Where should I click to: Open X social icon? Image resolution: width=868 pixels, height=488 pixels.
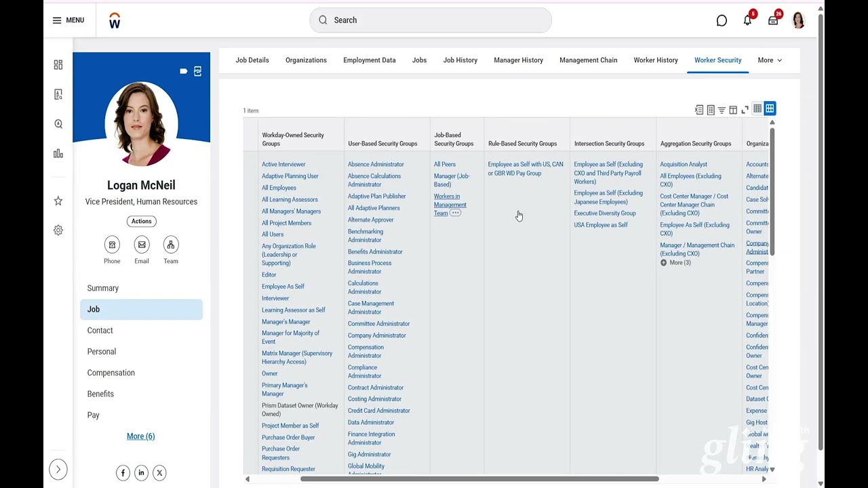tap(159, 472)
